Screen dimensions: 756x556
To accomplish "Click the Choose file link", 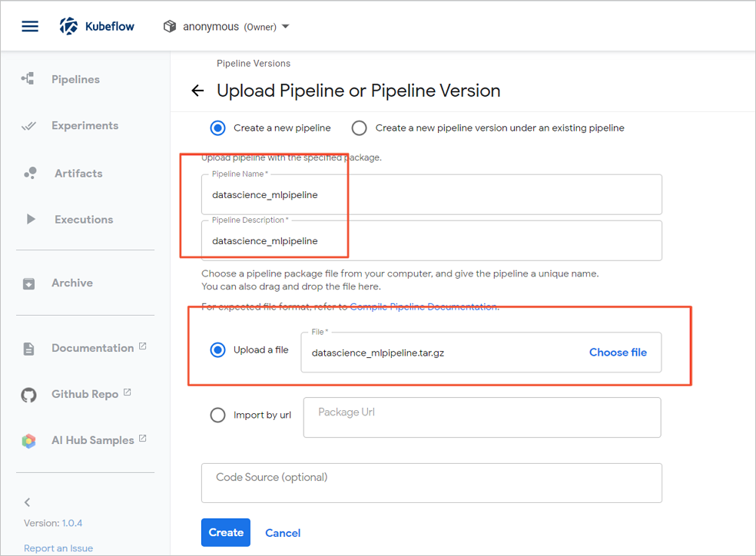I will pyautogui.click(x=618, y=352).
